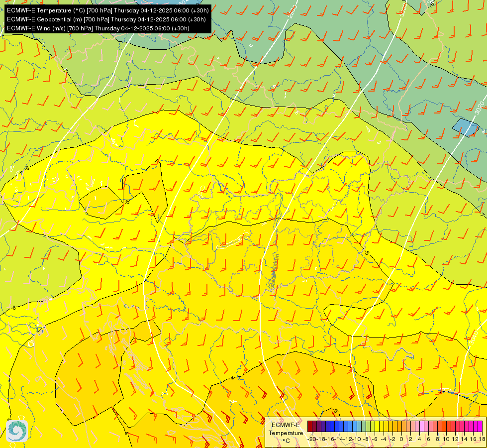Click the -8 tick on the colour scale
This screenshot has height=448, width=487.
pos(366,439)
